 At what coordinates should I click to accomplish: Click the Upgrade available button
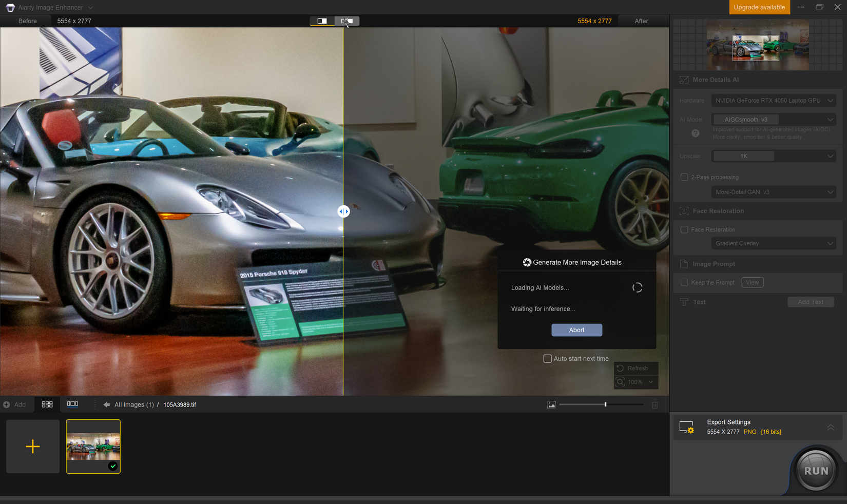(759, 7)
